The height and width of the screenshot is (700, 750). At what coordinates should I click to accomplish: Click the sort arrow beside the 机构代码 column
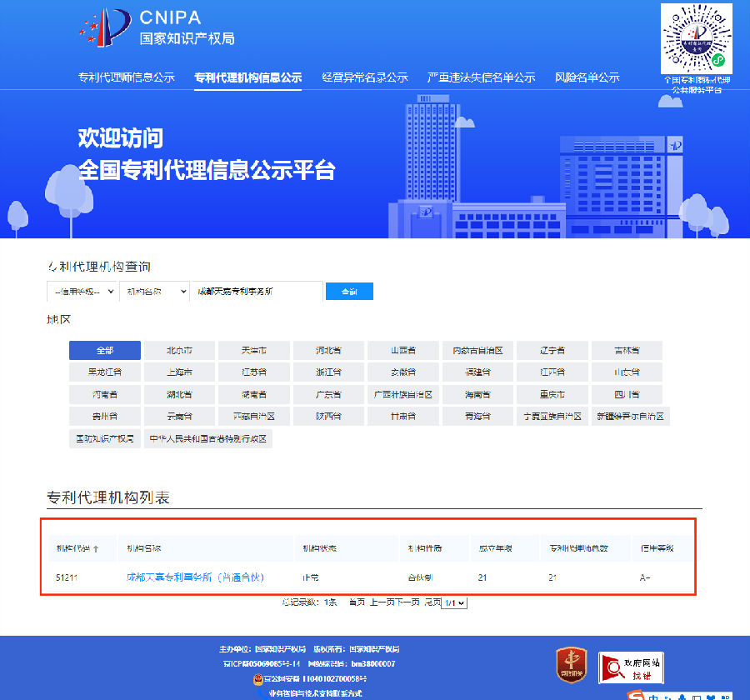coord(96,549)
